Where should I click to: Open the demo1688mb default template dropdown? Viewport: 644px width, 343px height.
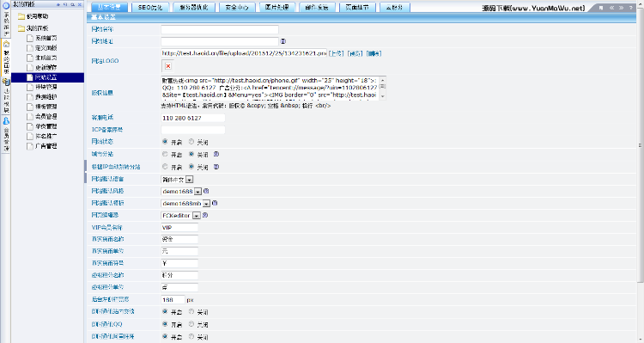185,203
